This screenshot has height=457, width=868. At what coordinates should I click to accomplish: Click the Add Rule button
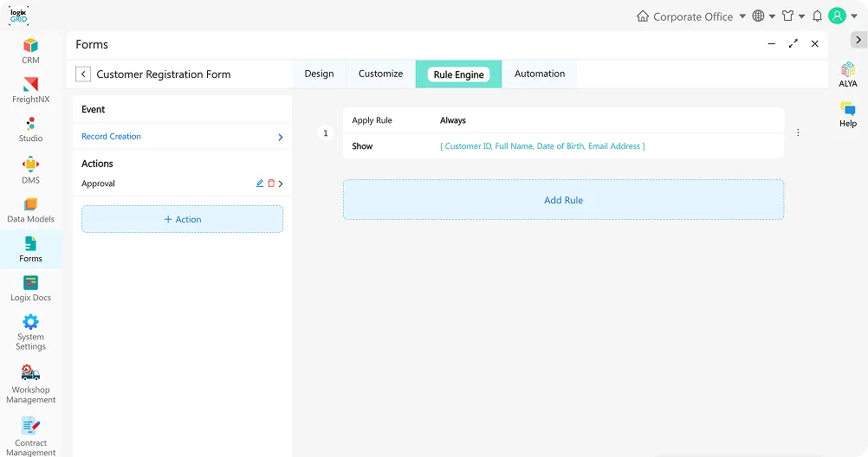tap(564, 200)
